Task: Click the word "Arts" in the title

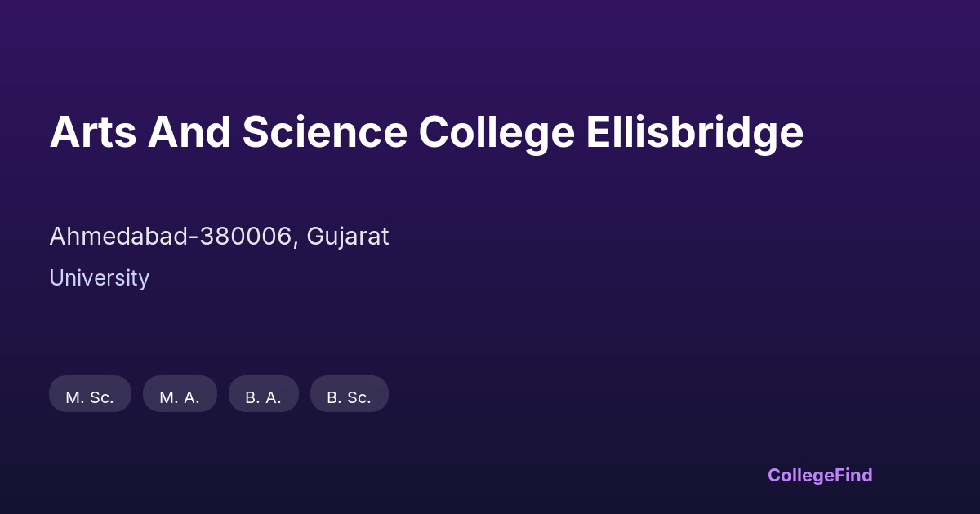Action: [x=91, y=132]
